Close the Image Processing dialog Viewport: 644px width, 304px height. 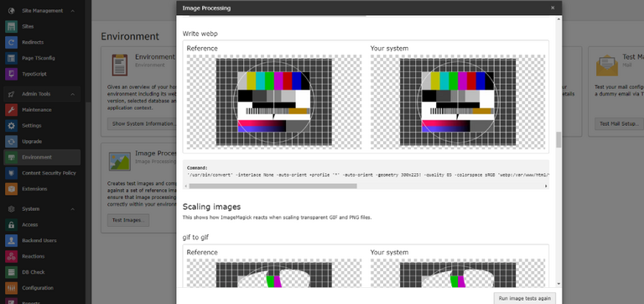pos(553,8)
